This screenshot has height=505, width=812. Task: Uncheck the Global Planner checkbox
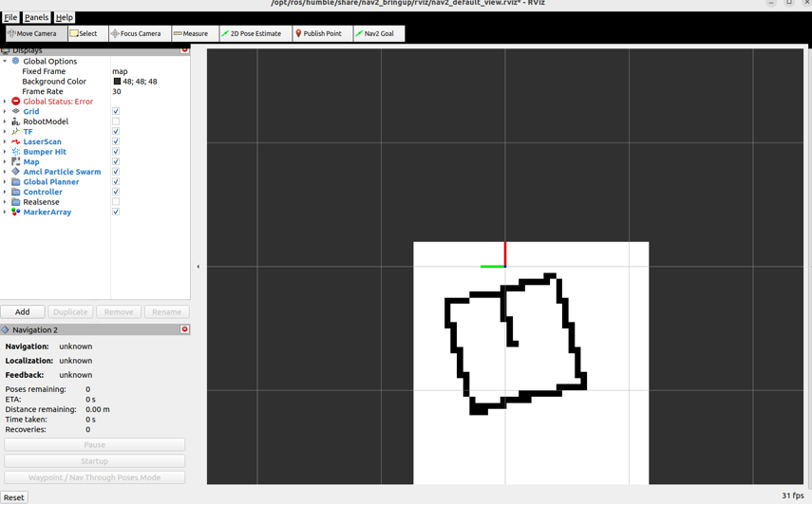click(x=116, y=182)
